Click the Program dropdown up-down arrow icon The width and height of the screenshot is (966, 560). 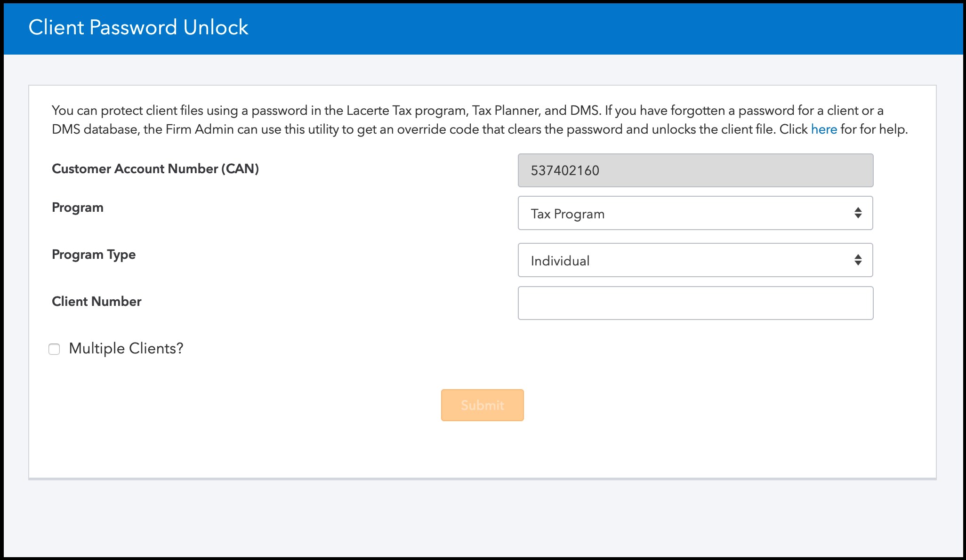point(858,213)
